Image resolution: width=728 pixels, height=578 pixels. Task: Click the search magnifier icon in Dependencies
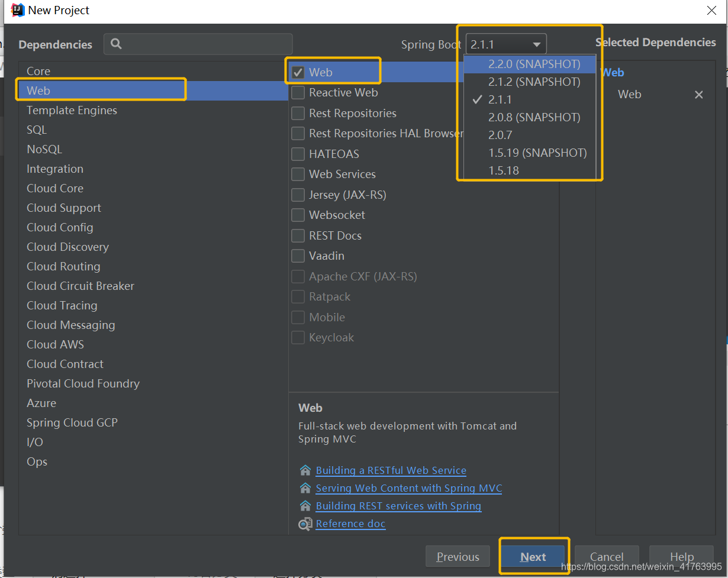pos(116,44)
